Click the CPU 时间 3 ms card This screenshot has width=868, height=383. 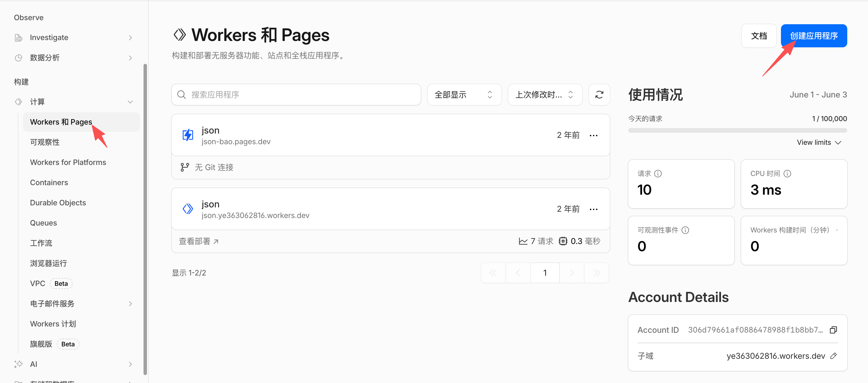click(794, 184)
